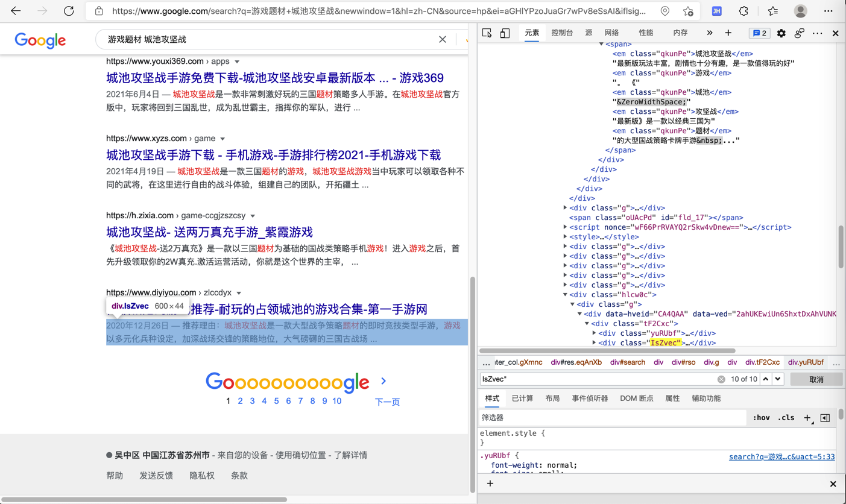Open the 已计算 styles tab
The height and width of the screenshot is (504, 846).
point(522,398)
